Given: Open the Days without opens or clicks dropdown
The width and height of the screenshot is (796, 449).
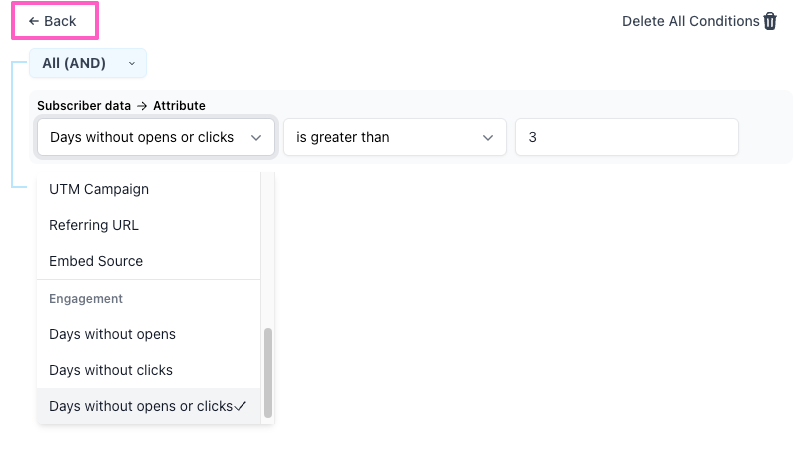Looking at the screenshot, I should (x=156, y=137).
